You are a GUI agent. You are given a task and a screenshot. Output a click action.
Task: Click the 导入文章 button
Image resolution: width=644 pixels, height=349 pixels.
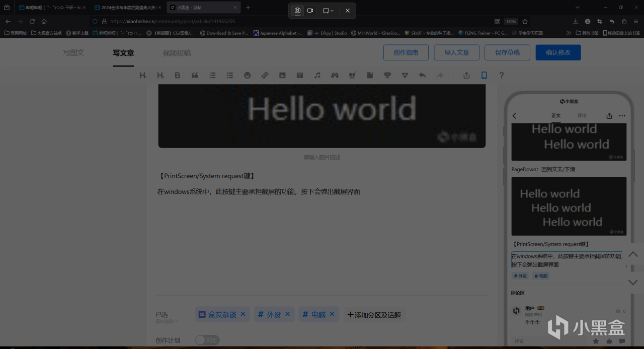[456, 52]
